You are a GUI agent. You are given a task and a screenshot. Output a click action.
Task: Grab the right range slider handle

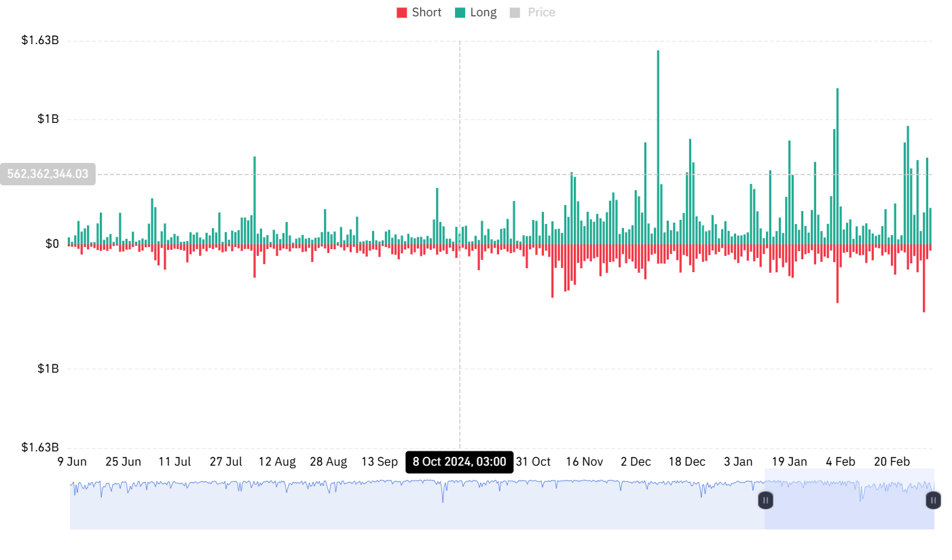pos(934,500)
